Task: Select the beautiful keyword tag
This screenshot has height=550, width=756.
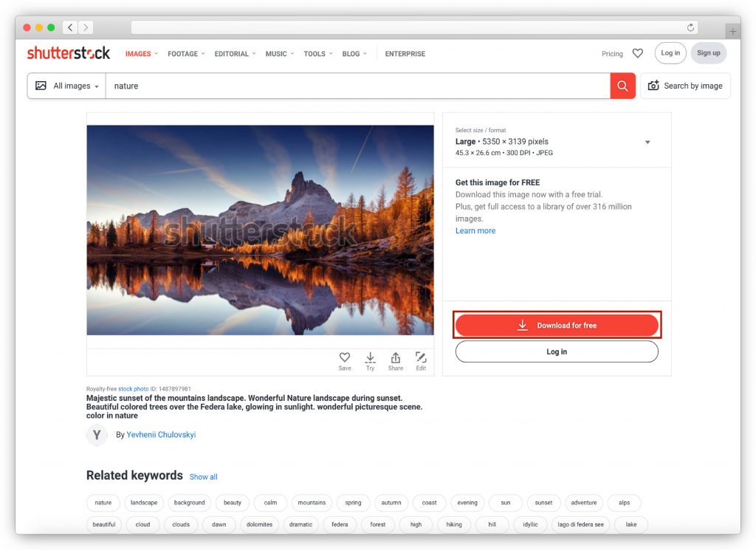Action: coord(104,524)
